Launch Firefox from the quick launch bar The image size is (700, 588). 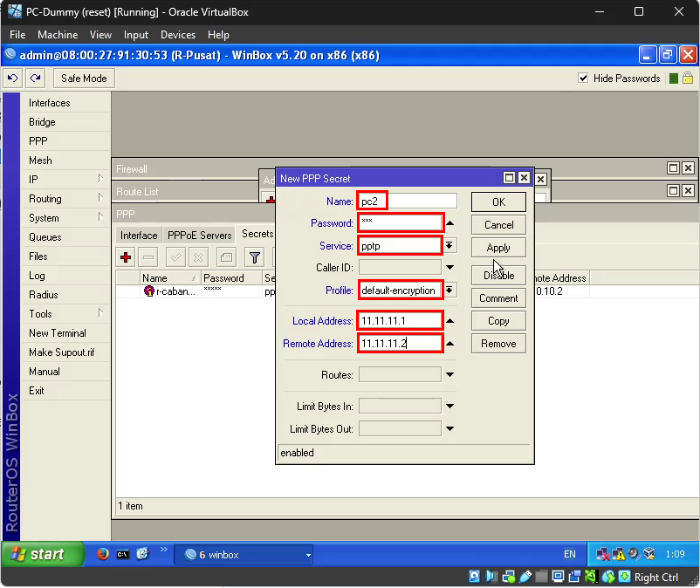click(103, 554)
